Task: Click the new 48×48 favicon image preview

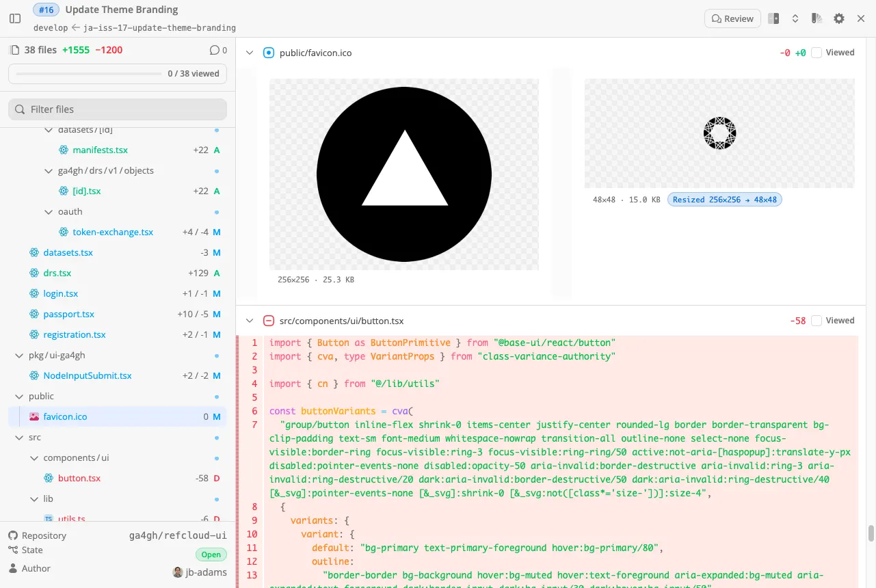Action: [719, 133]
